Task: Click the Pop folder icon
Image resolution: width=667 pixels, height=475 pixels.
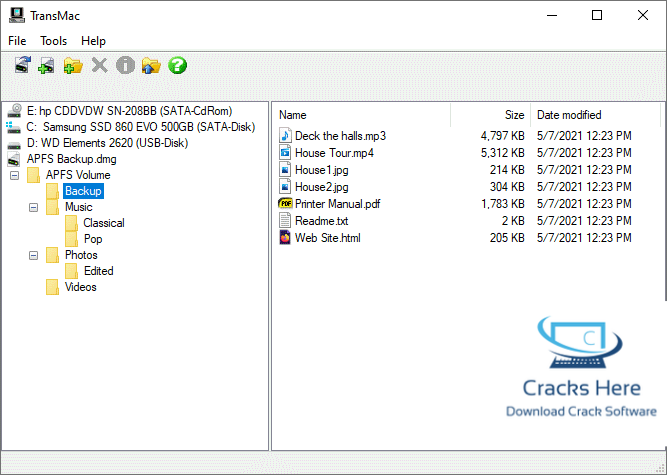Action: [72, 239]
